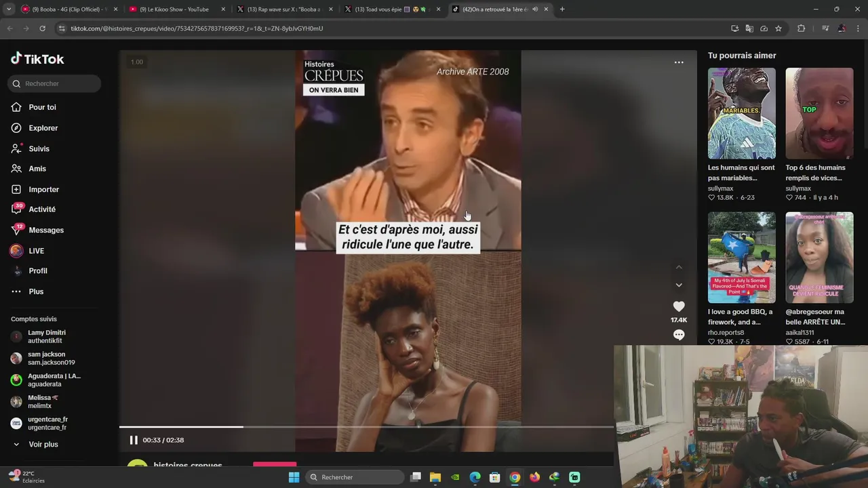Viewport: 868px width, 488px height.
Task: Go back in browser history
Action: click(9, 28)
